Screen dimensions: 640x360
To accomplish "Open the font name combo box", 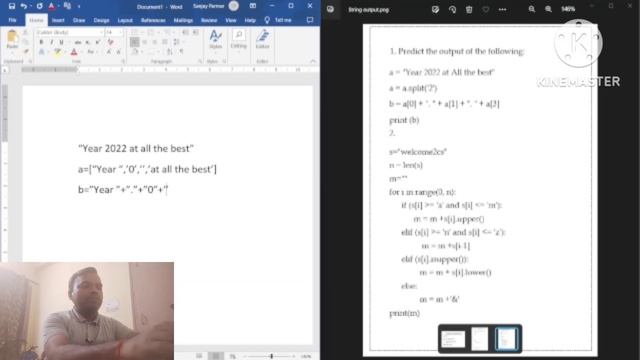I will [70, 32].
